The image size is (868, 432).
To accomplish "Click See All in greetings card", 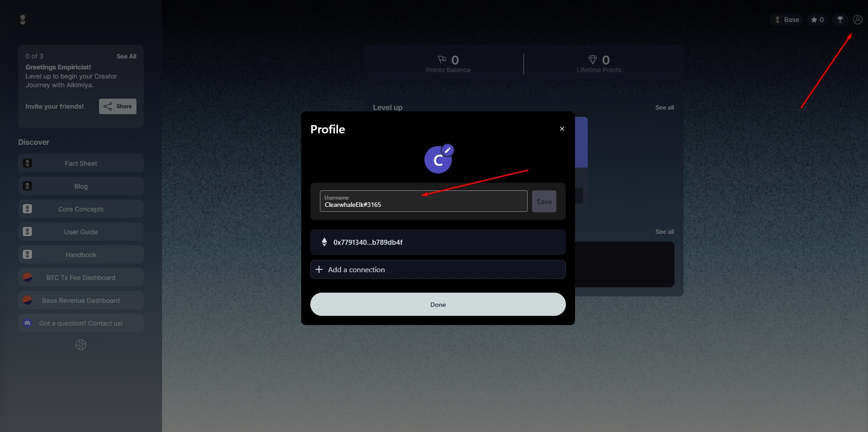I will tap(126, 56).
